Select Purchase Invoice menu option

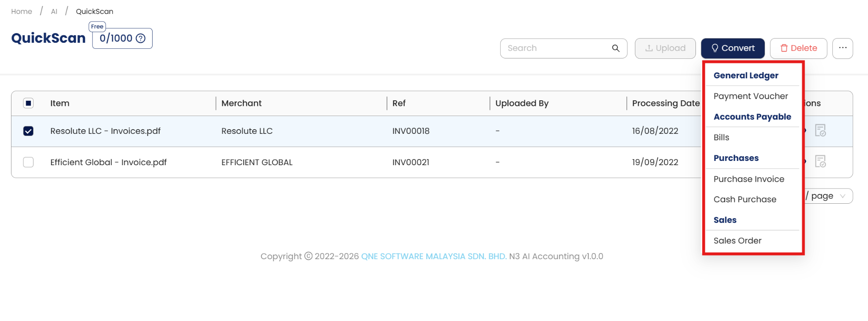(749, 179)
